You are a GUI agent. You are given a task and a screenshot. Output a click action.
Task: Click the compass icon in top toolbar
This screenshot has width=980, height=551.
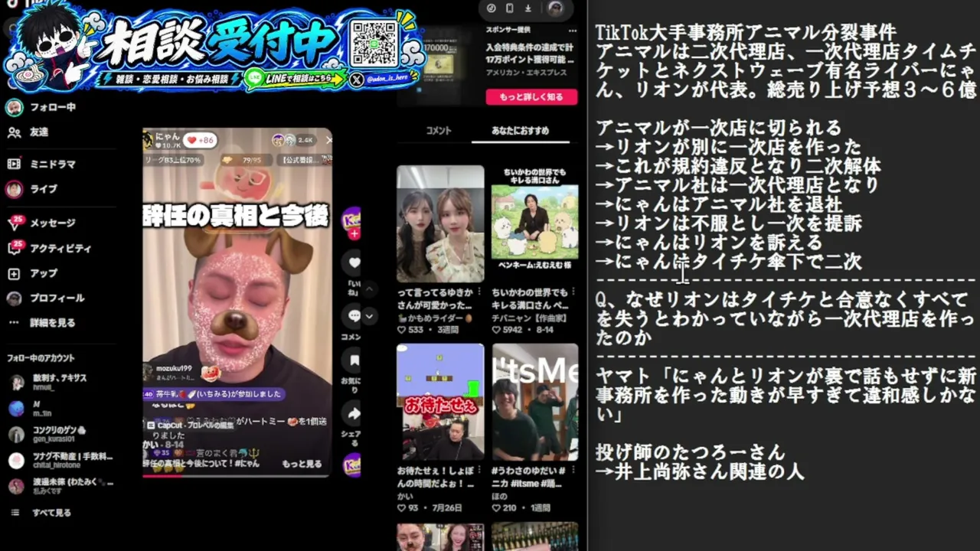click(492, 8)
